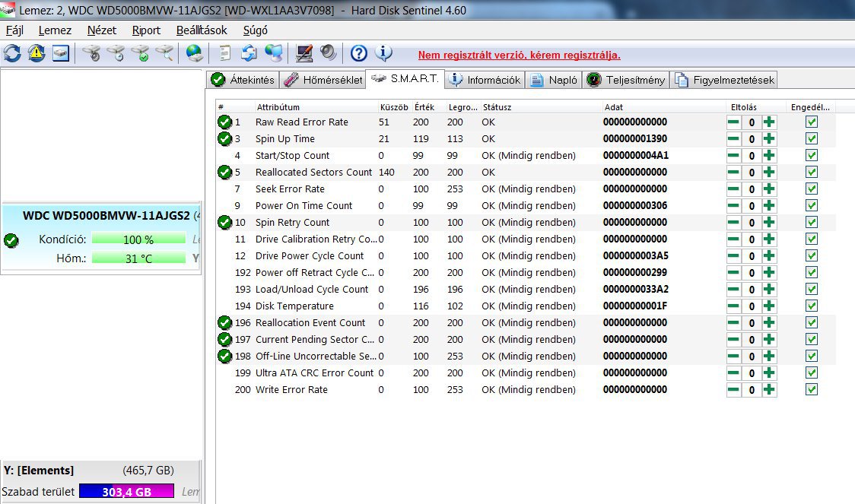Viewport: 855px width, 504px height.
Task: Click the Hőm. 31 °C temperature bar
Action: tap(138, 258)
